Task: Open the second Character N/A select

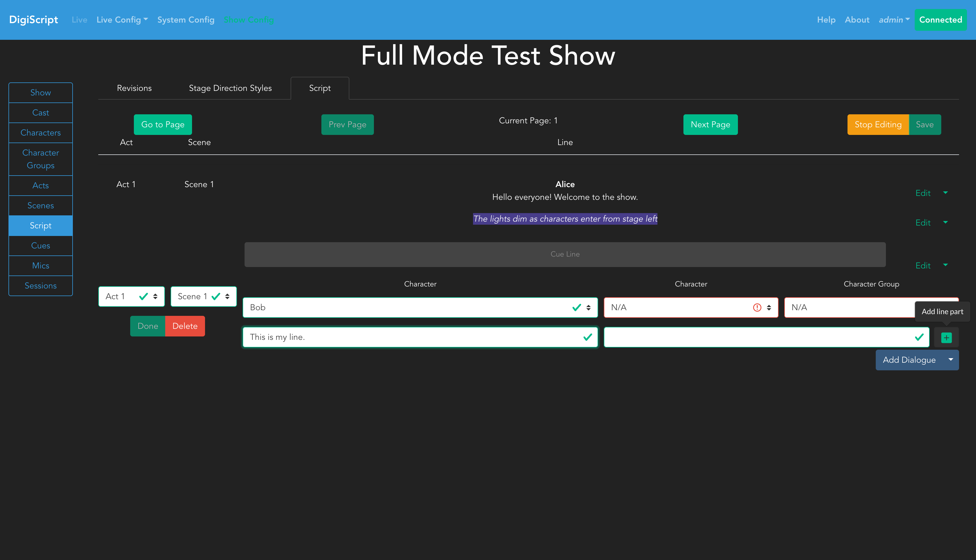Action: (x=690, y=307)
